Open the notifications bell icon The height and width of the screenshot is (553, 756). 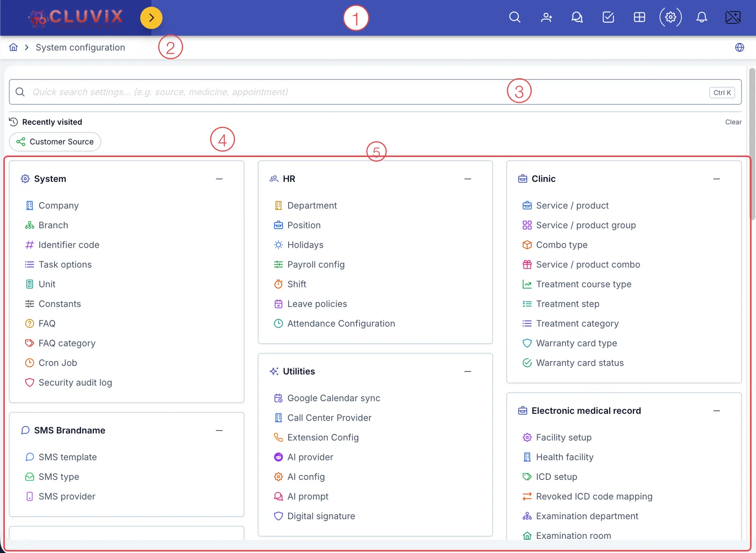(702, 17)
